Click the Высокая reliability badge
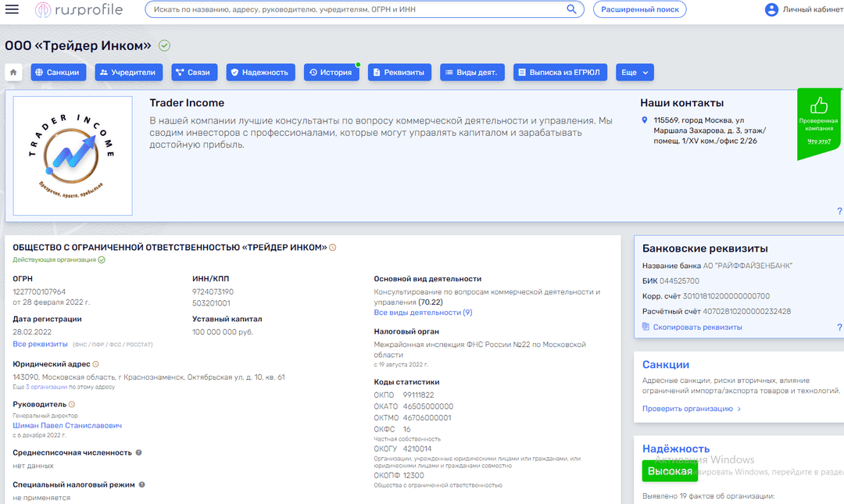The width and height of the screenshot is (844, 504). tap(670, 471)
